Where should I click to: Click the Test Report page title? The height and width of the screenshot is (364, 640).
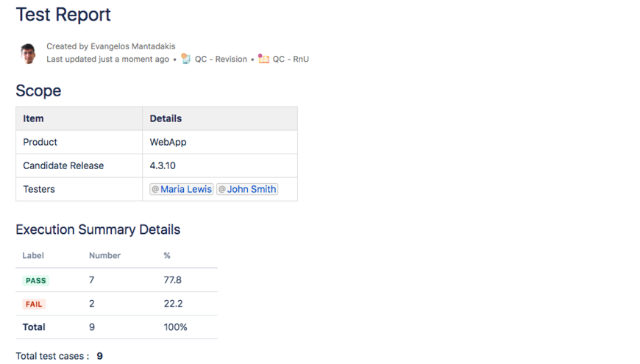63,15
